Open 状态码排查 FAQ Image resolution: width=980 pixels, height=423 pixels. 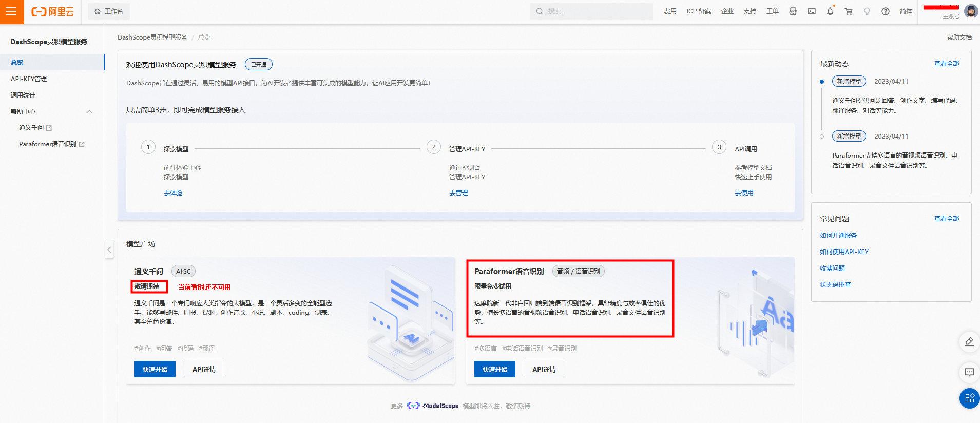click(835, 285)
